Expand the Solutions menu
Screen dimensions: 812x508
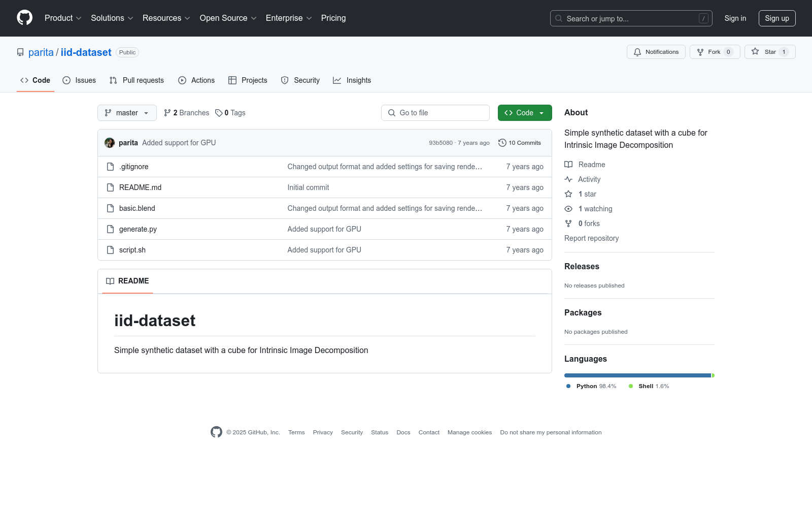[112, 18]
